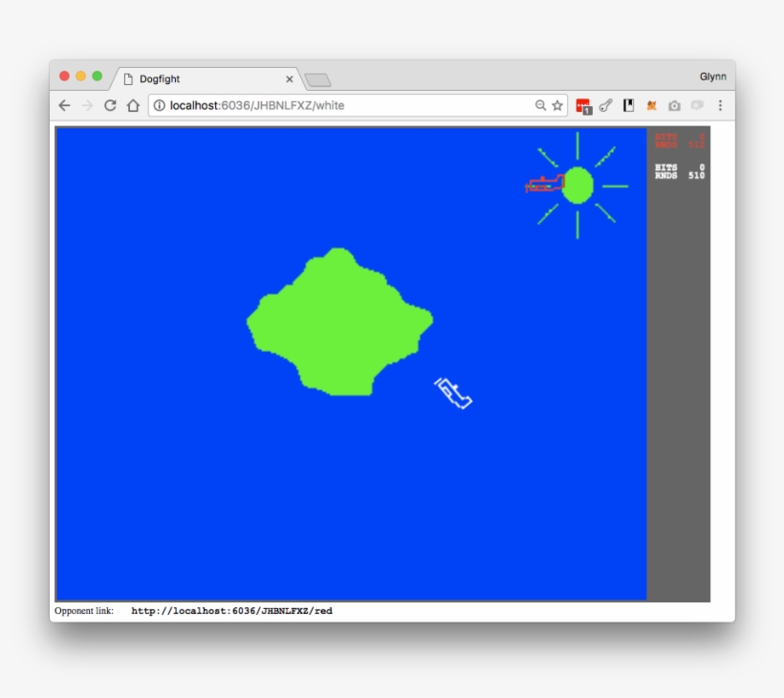This screenshot has width=784, height=698.
Task: Click the browser forward arrow
Action: click(87, 105)
